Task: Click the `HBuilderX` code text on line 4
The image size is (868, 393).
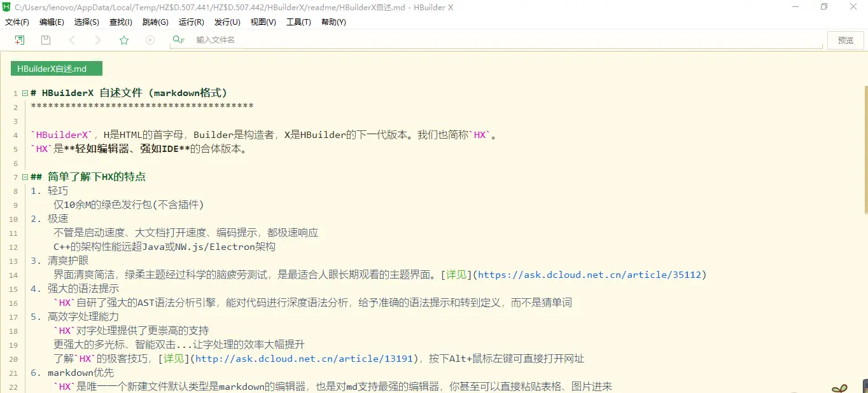Action: click(x=62, y=135)
